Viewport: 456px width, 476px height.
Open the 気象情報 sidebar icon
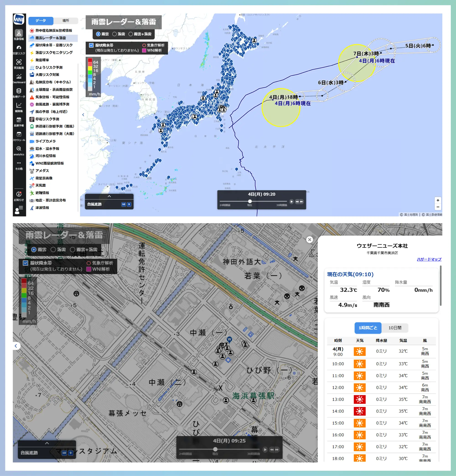19,35
